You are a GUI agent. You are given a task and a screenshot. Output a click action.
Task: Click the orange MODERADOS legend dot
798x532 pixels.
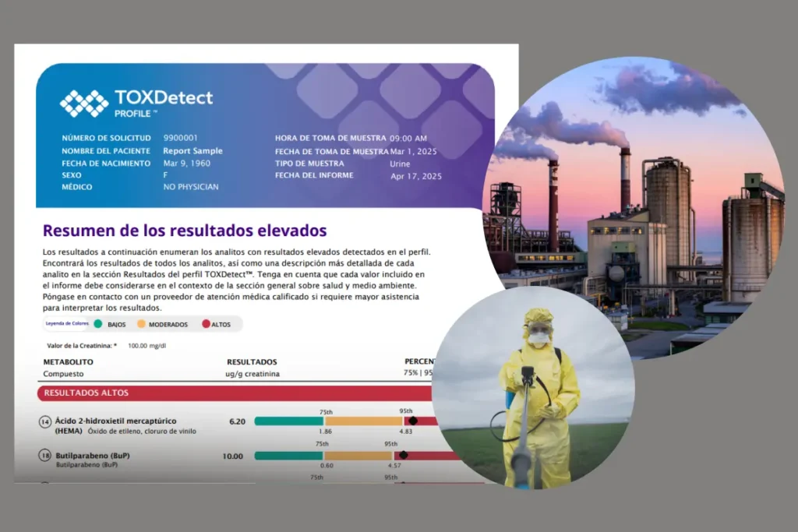coord(140,324)
